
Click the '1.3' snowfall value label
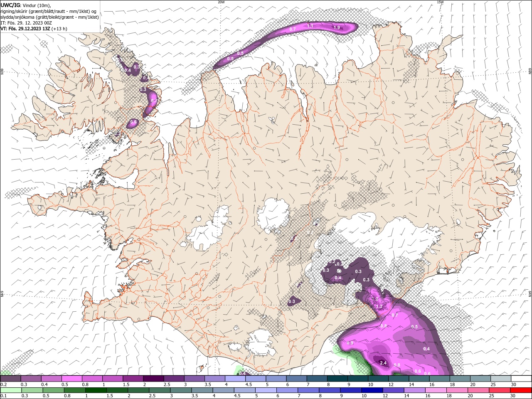[379, 307]
